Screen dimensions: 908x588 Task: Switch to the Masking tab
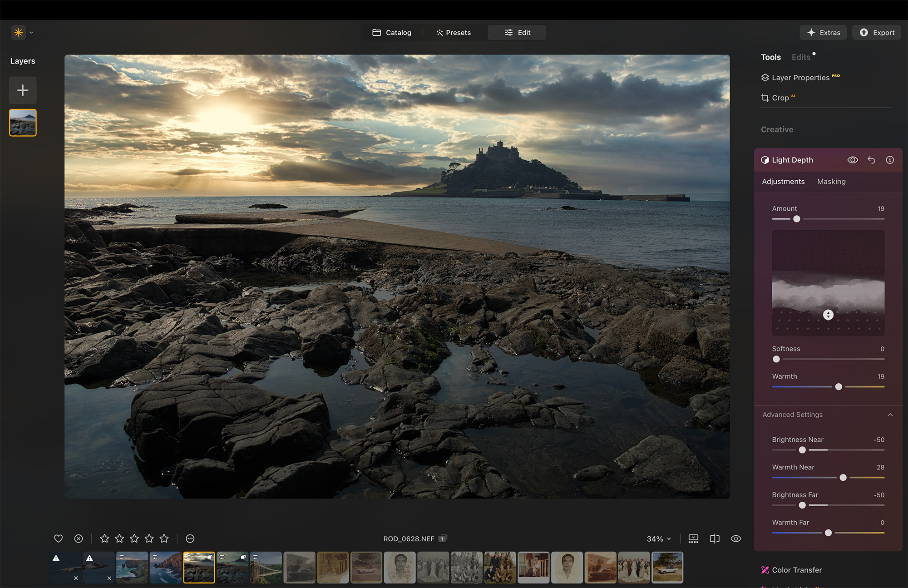tap(831, 181)
